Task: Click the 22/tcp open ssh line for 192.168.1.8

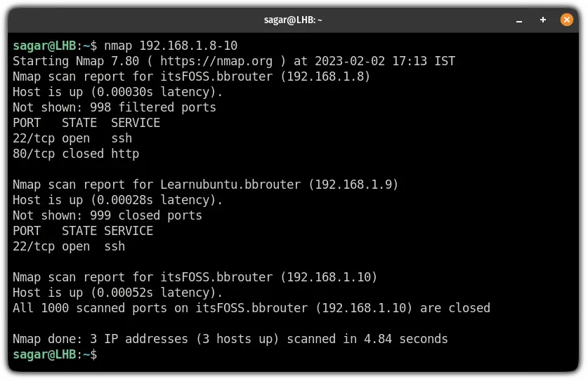Action: 72,139
